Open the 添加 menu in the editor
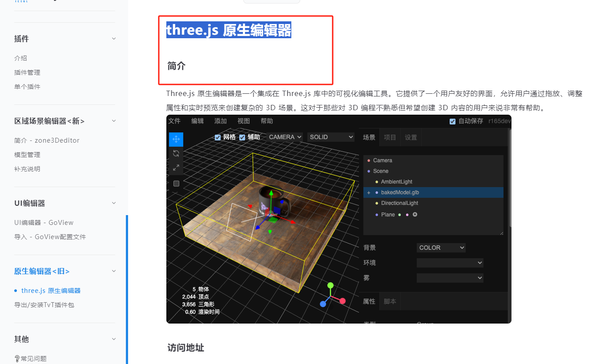The image size is (604, 364). pos(221,121)
